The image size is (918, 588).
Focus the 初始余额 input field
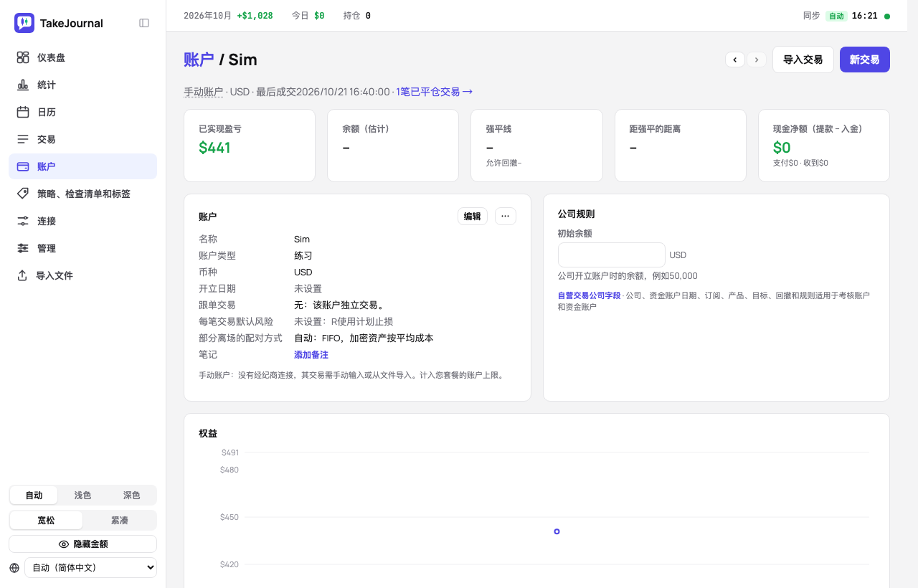[612, 255]
